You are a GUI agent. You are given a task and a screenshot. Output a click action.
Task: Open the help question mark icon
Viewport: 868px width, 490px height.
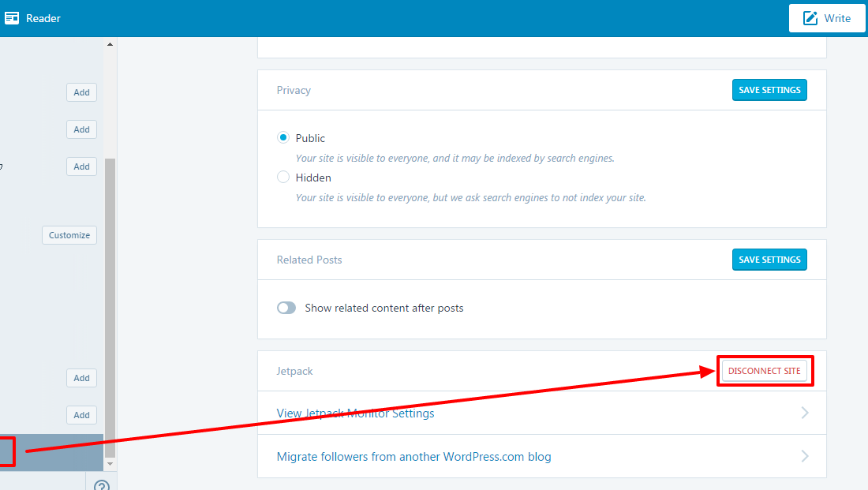(102, 485)
